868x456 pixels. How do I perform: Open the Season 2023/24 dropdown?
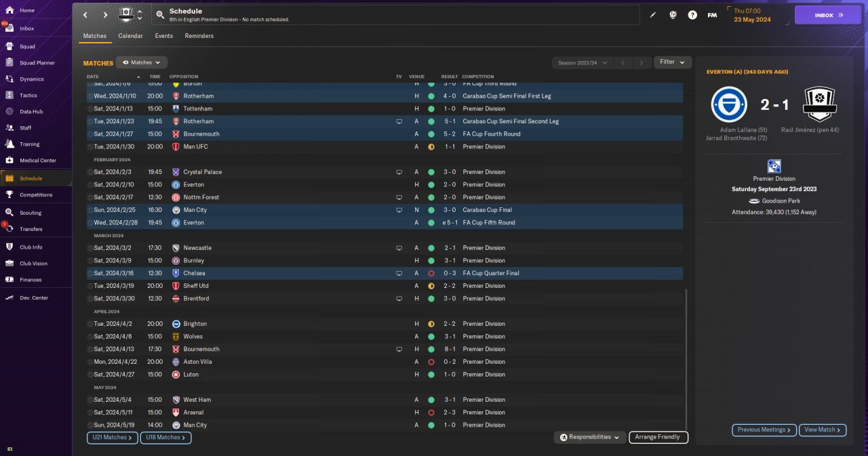[583, 62]
